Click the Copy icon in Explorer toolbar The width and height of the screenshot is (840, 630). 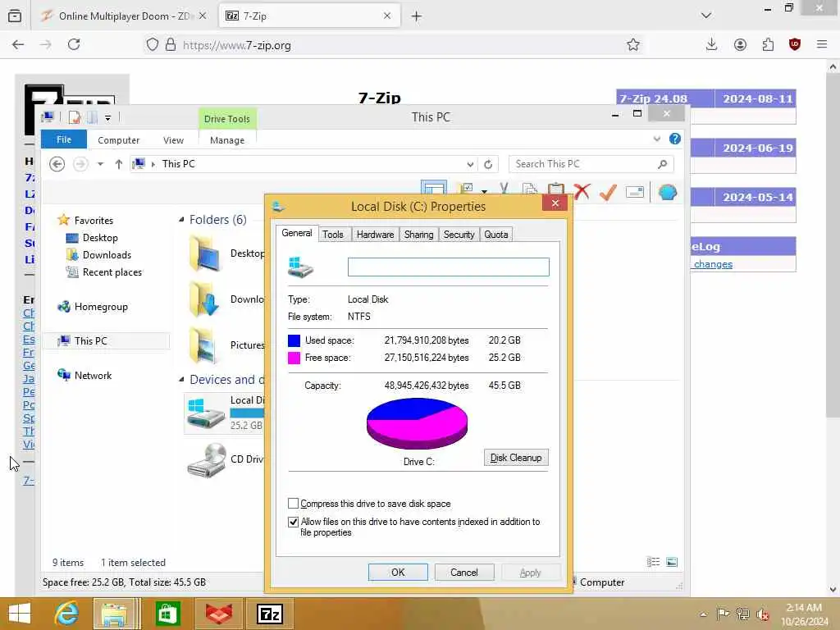[x=530, y=190]
